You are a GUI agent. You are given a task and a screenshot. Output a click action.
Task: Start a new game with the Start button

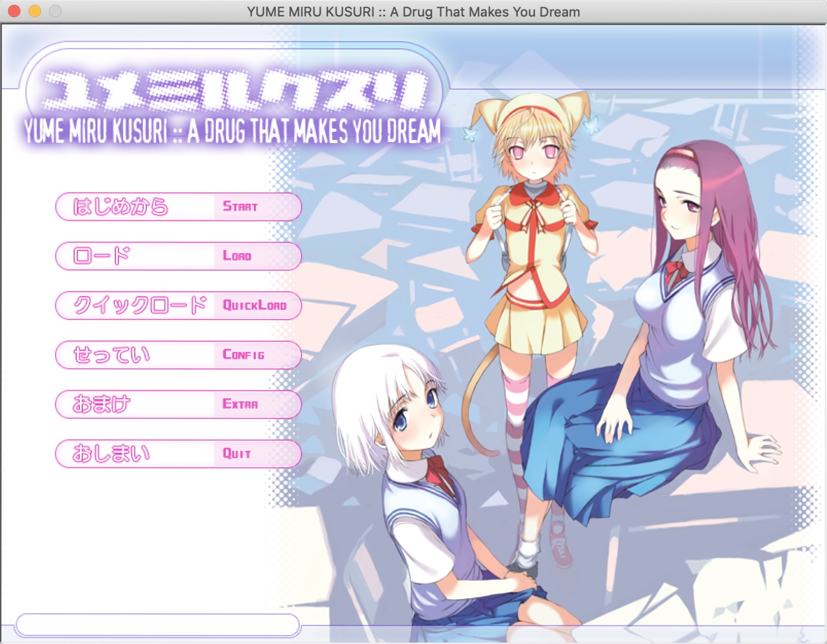[x=240, y=206]
